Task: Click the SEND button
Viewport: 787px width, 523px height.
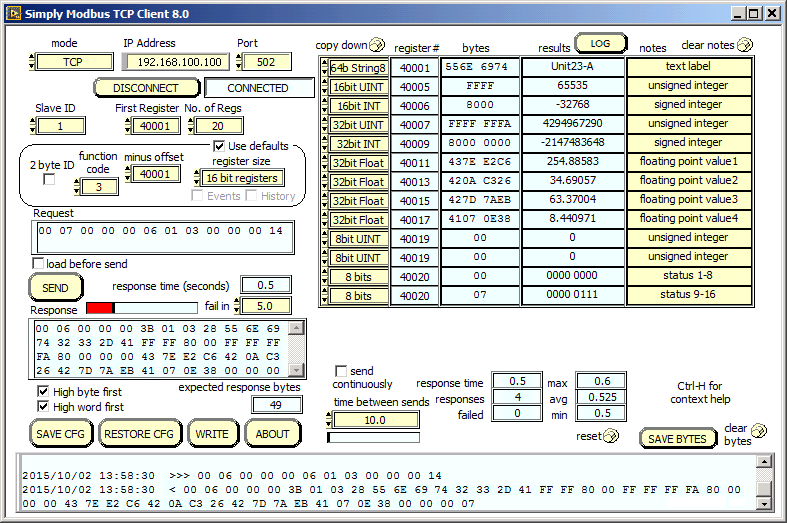Action: click(x=55, y=288)
